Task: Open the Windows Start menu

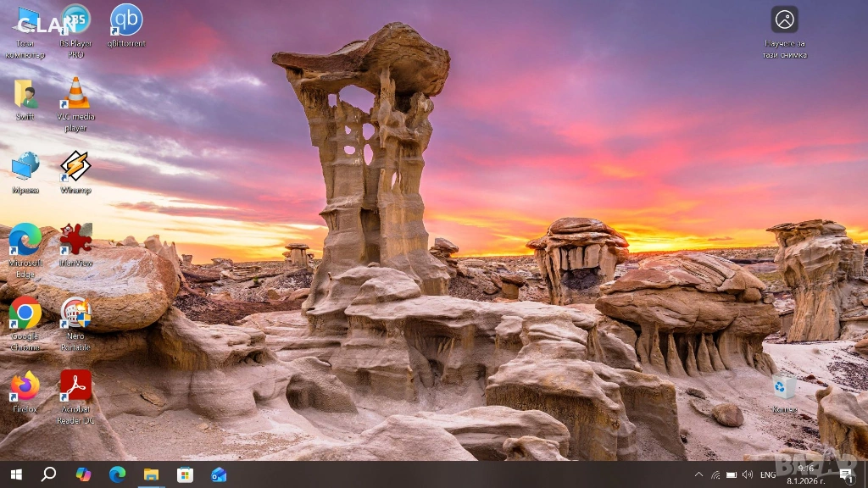Action: (16, 474)
